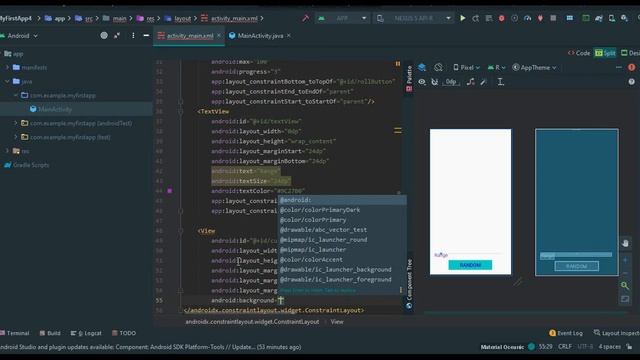Open the Build tool window
This screenshot has width=640, height=360.
[50, 333]
